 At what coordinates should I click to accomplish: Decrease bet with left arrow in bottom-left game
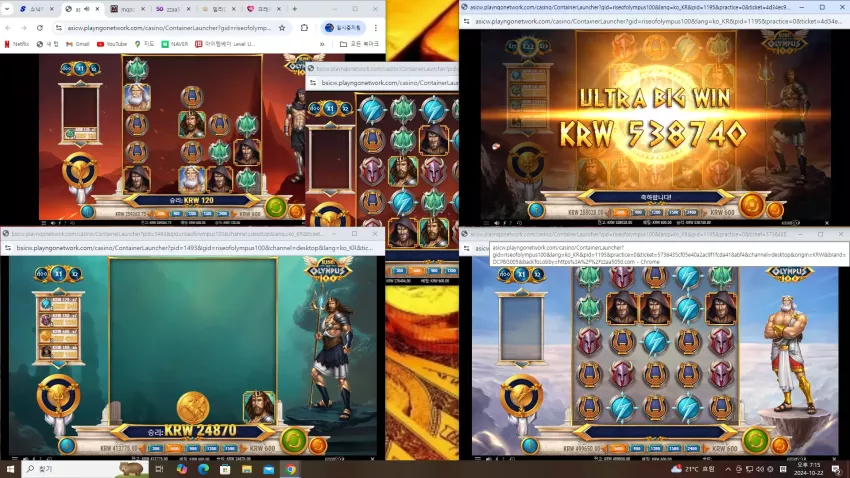click(143, 448)
